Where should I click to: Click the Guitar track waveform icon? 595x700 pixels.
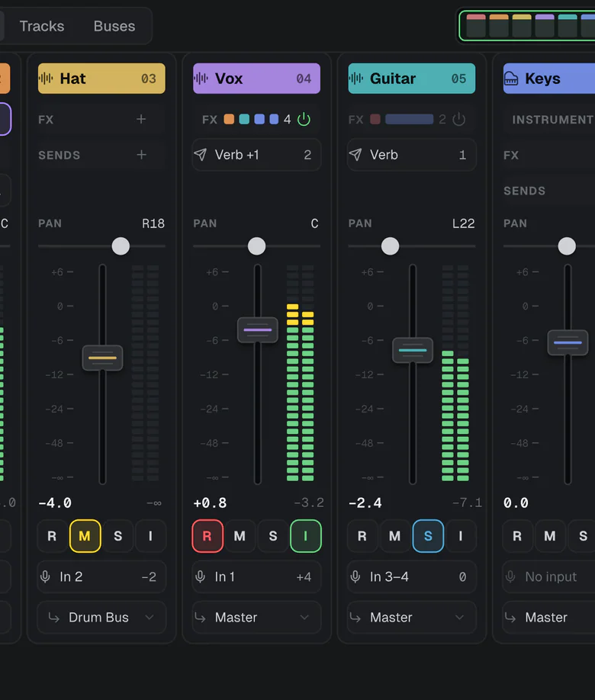click(x=355, y=79)
